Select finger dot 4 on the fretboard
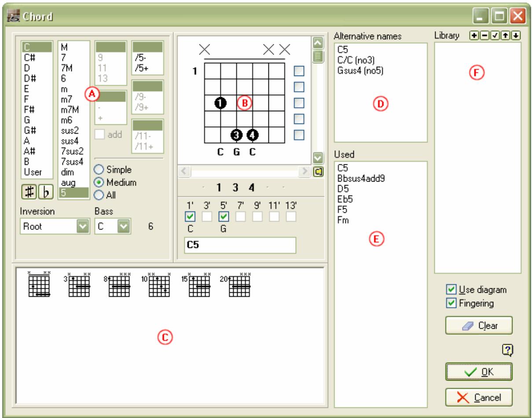The height and width of the screenshot is (418, 532). [253, 135]
